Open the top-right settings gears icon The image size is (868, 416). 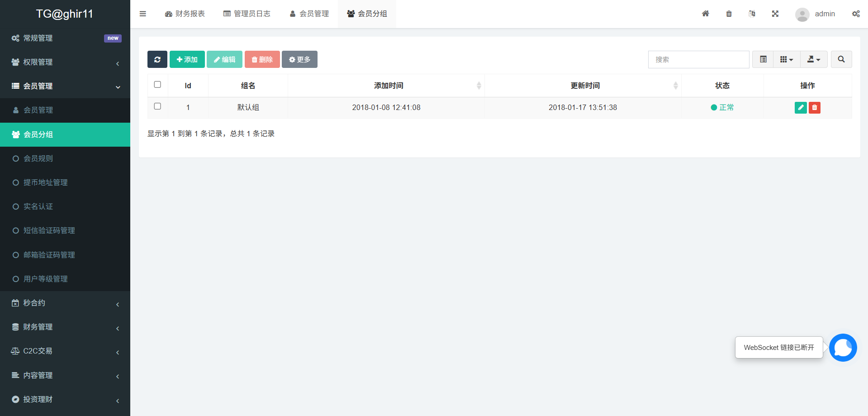click(856, 14)
